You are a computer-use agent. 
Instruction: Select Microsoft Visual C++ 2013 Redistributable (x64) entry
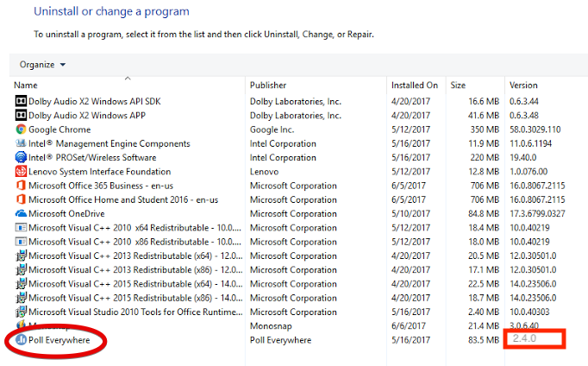point(129,256)
